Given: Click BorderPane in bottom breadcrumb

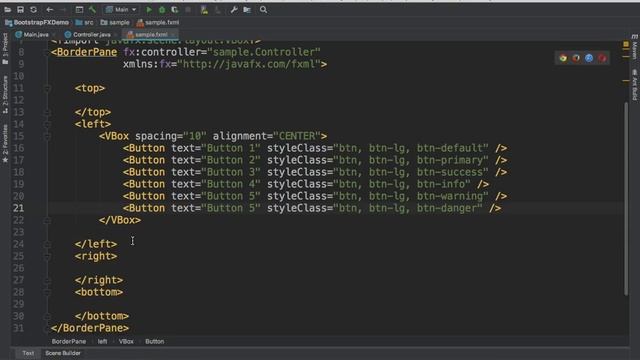Looking at the screenshot, I should point(69,341).
